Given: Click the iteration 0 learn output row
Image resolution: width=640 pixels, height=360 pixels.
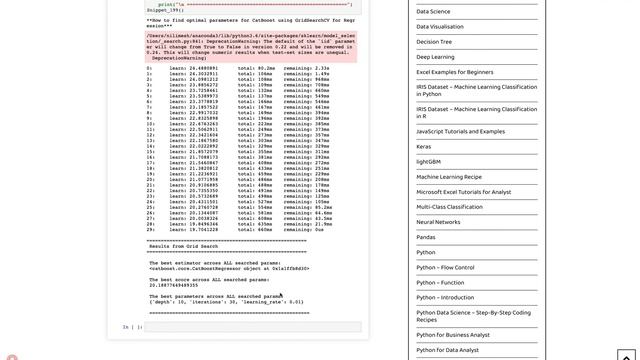Looking at the screenshot, I should point(238,68).
